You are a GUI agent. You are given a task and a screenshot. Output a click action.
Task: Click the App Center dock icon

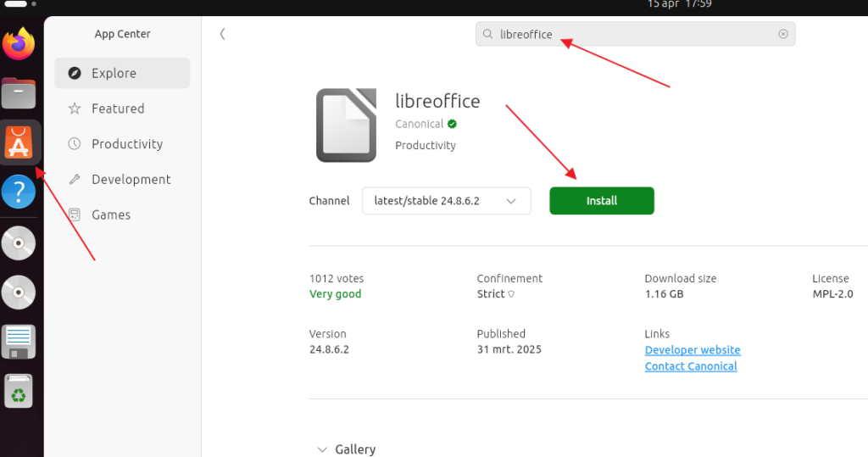(19, 142)
